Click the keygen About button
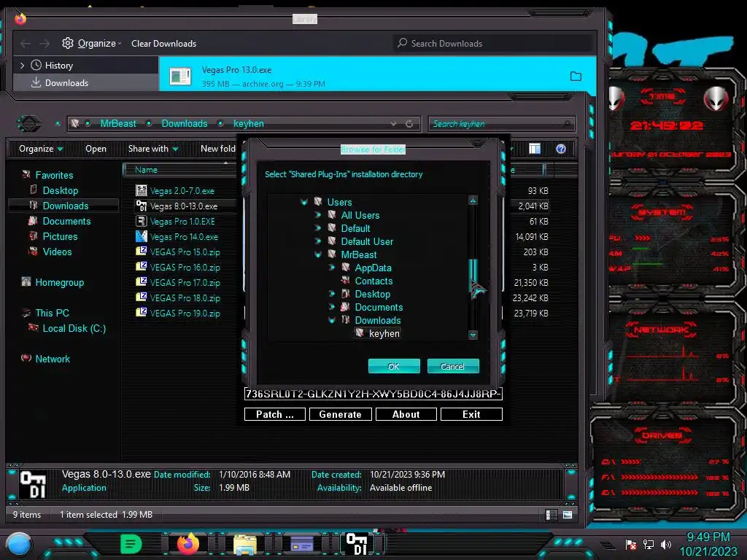 point(406,414)
